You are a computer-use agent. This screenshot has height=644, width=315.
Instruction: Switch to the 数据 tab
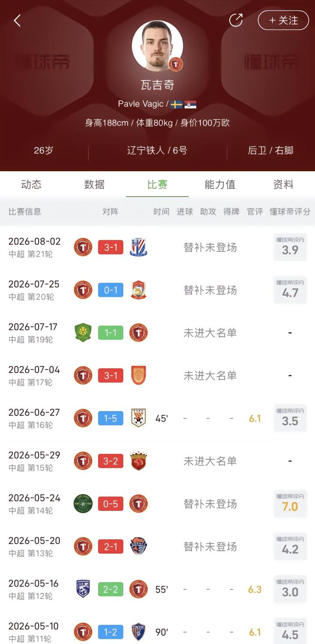tap(94, 184)
